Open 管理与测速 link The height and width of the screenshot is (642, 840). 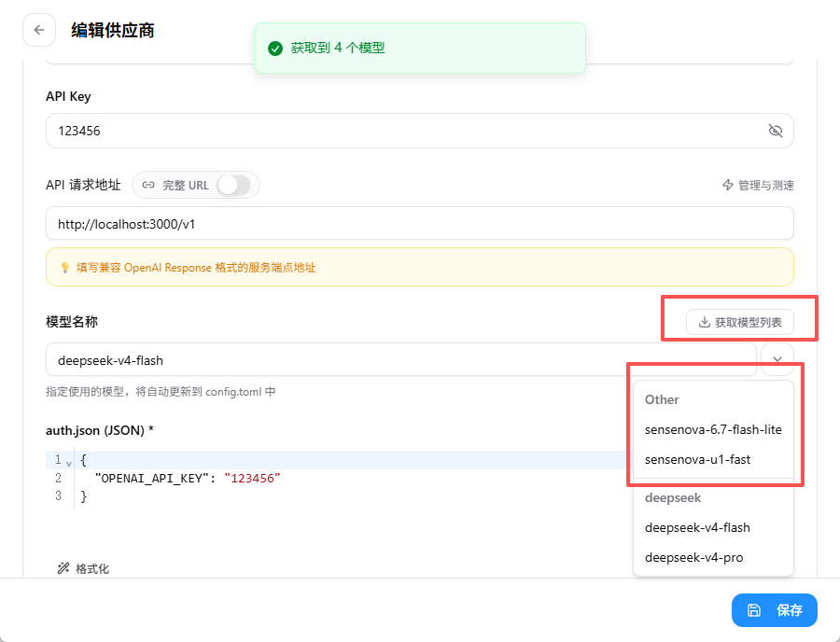[758, 186]
